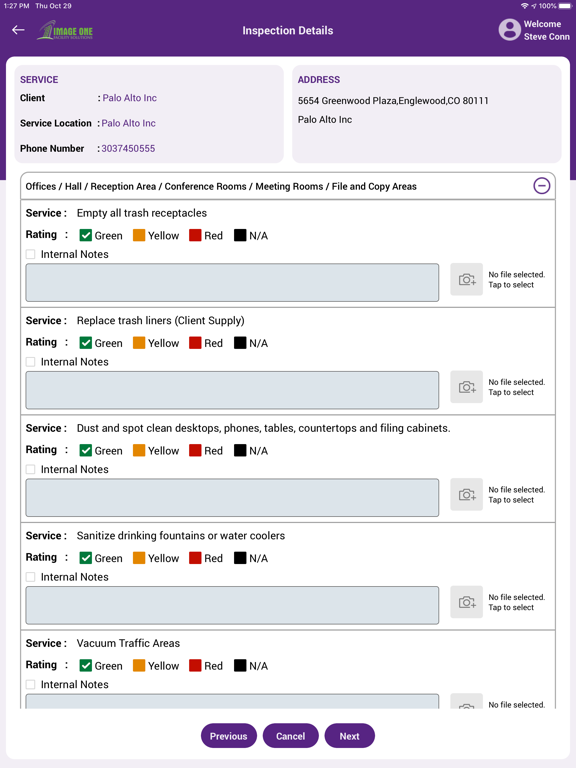Rate Dust and spot clean as Red
This screenshot has width=576, height=768.
click(195, 451)
